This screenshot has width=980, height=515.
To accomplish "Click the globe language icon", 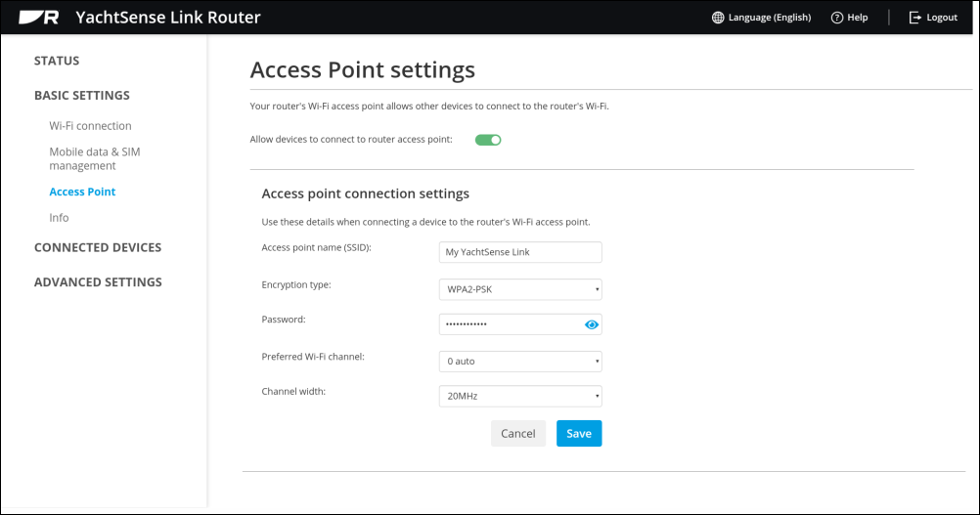I will [x=718, y=18].
